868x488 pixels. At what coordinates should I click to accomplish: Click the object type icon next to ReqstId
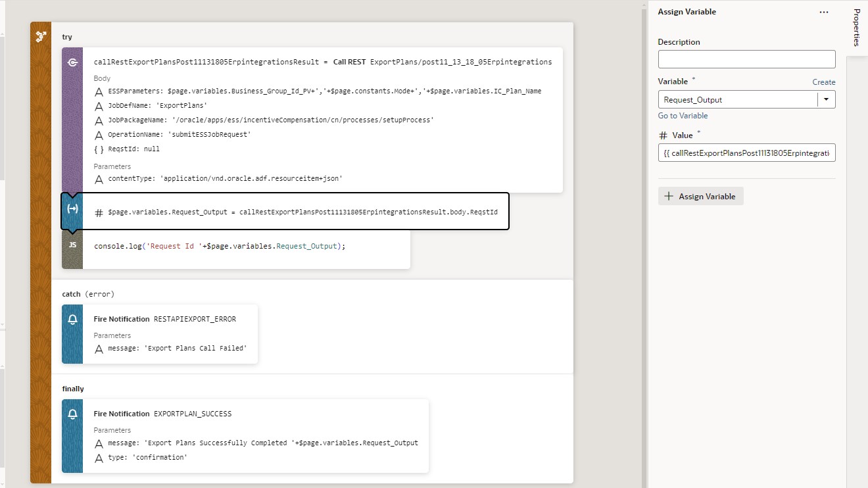(x=99, y=149)
